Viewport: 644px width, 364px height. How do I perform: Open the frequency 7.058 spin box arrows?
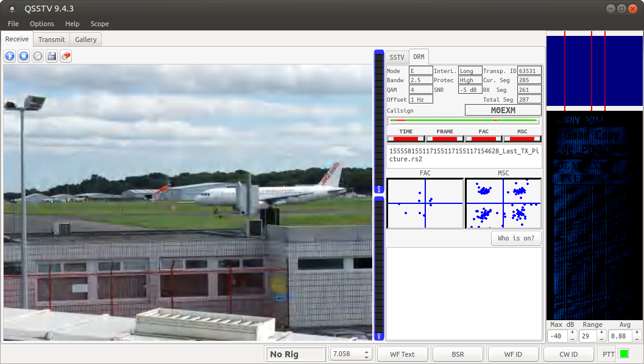tap(366, 354)
